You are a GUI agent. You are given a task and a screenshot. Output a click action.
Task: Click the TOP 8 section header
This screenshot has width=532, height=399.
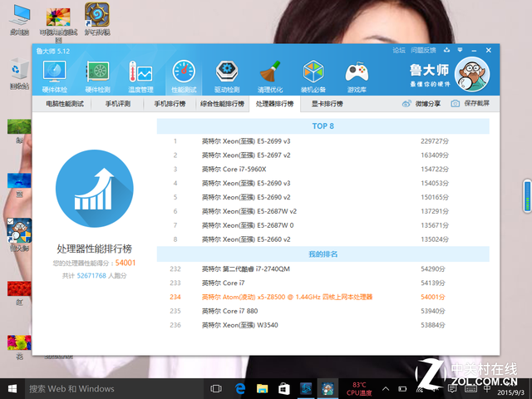pos(323,126)
